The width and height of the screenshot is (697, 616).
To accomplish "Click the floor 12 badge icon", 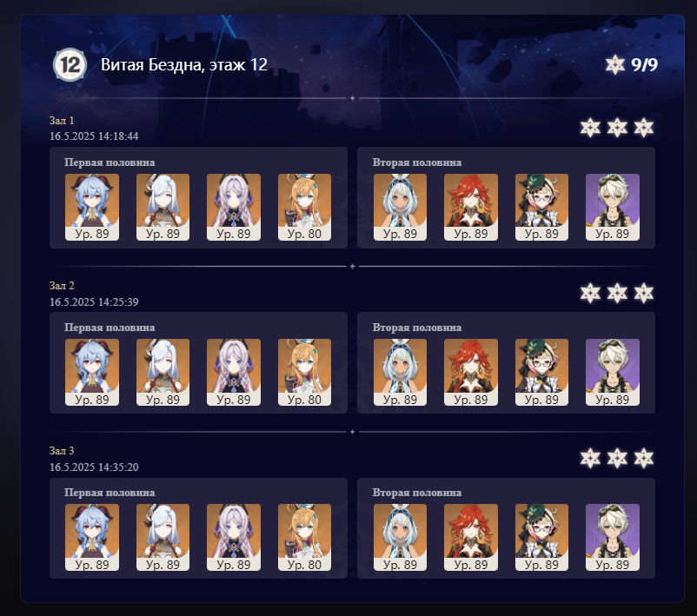I will [70, 65].
